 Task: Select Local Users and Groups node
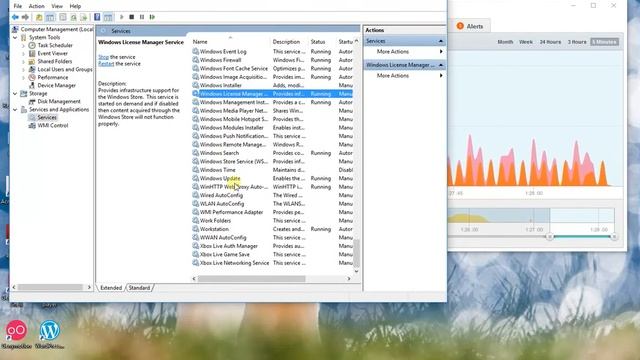(x=60, y=69)
